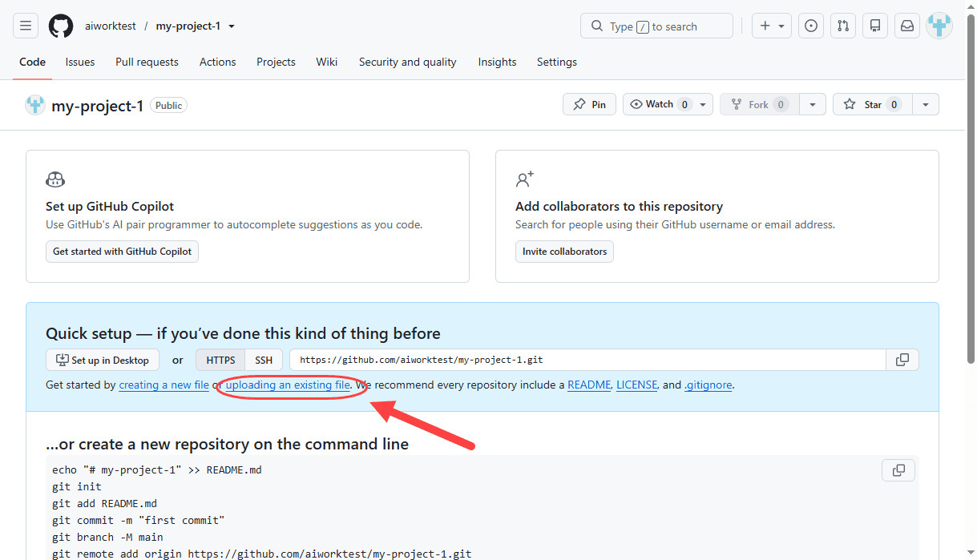Click the git branch -M main line
This screenshot has width=977, height=560.
click(107, 538)
